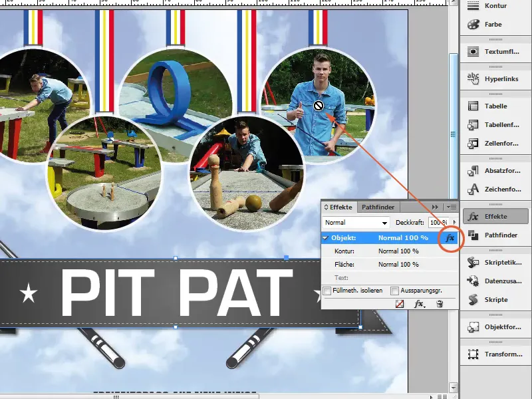
Task: Enable the Füllmeth. isolieren checkbox
Action: pos(326,291)
